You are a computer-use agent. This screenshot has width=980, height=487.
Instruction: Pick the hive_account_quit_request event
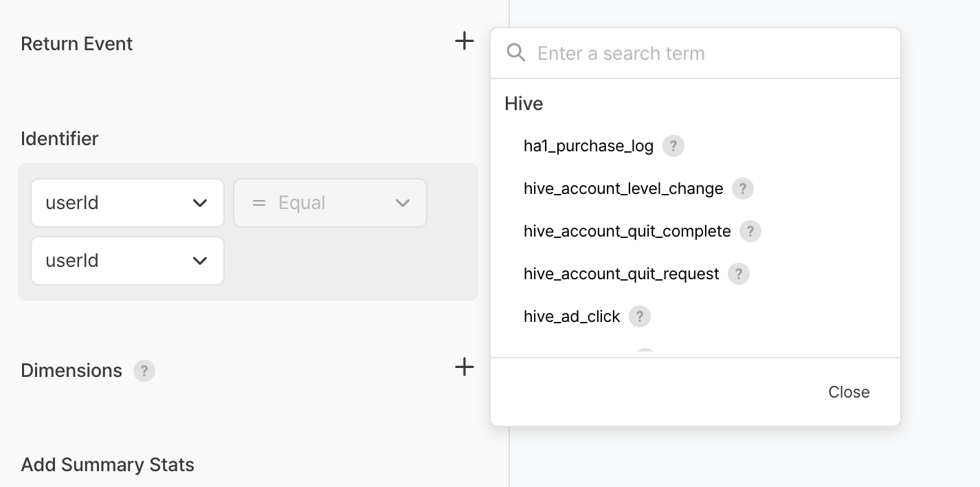click(x=621, y=274)
